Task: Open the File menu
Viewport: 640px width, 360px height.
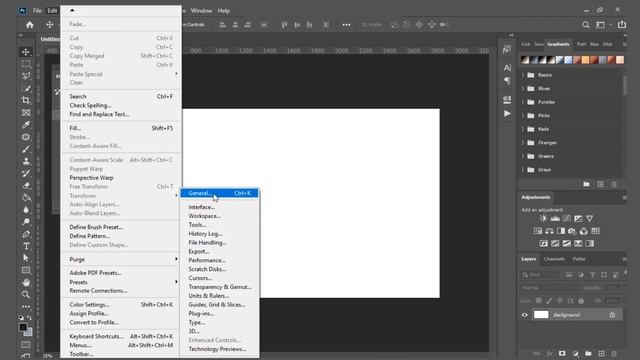Action: click(x=37, y=11)
